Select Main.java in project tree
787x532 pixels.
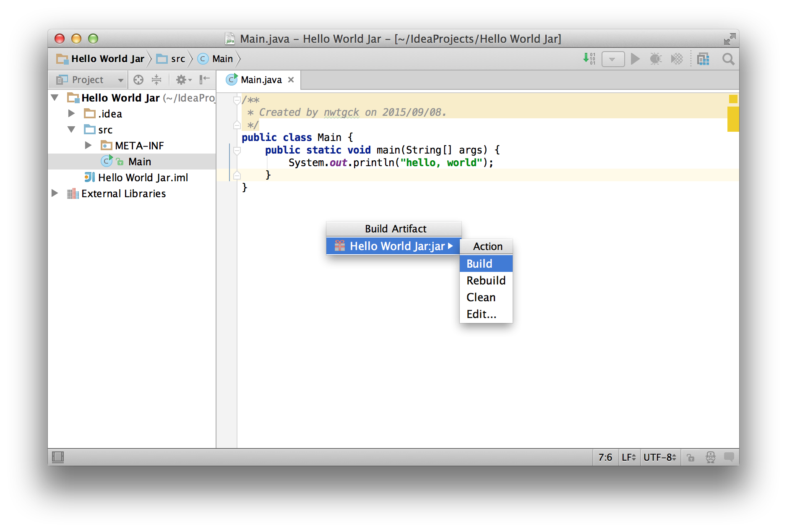[140, 161]
